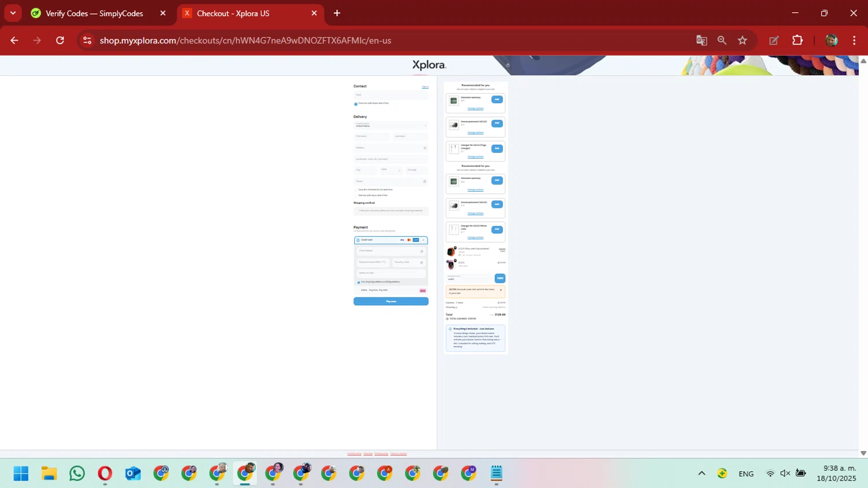Open the speaker volume tray icon
The width and height of the screenshot is (868, 488).
coord(785,474)
